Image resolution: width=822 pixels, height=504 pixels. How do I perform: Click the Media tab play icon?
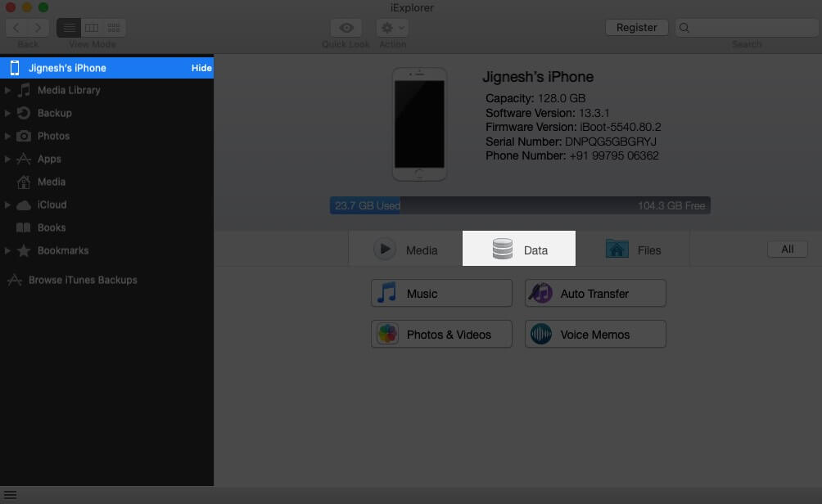[x=385, y=250]
